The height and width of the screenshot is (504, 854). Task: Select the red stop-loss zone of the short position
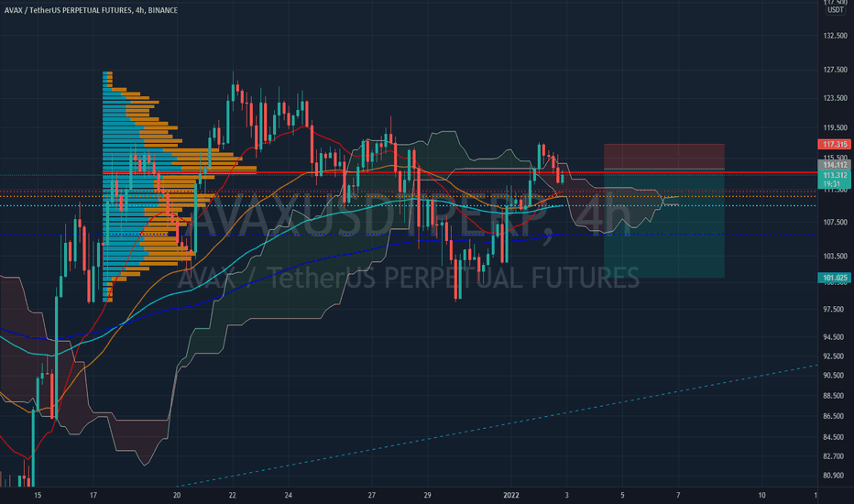(x=664, y=157)
